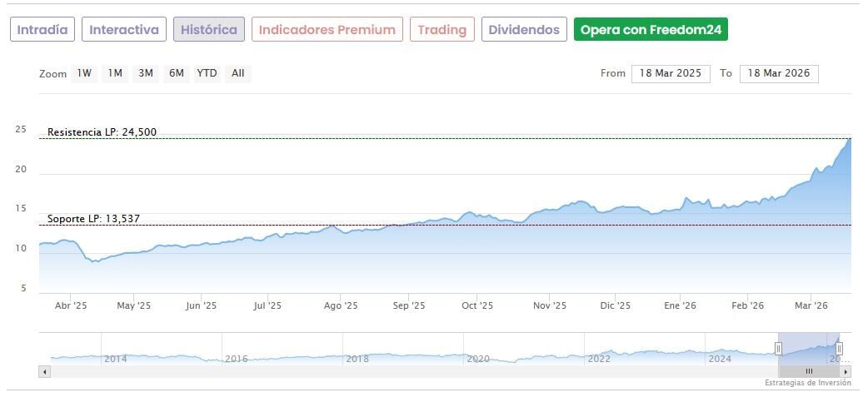Switch to the Intradía tab

coord(43,30)
